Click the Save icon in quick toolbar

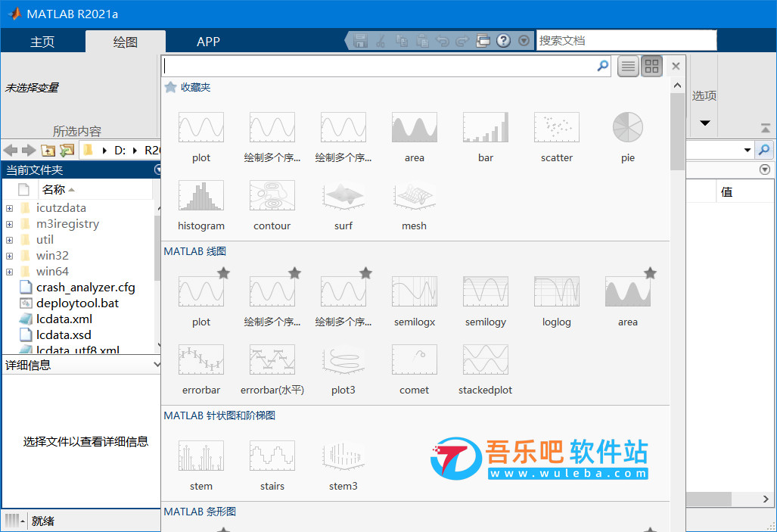360,41
